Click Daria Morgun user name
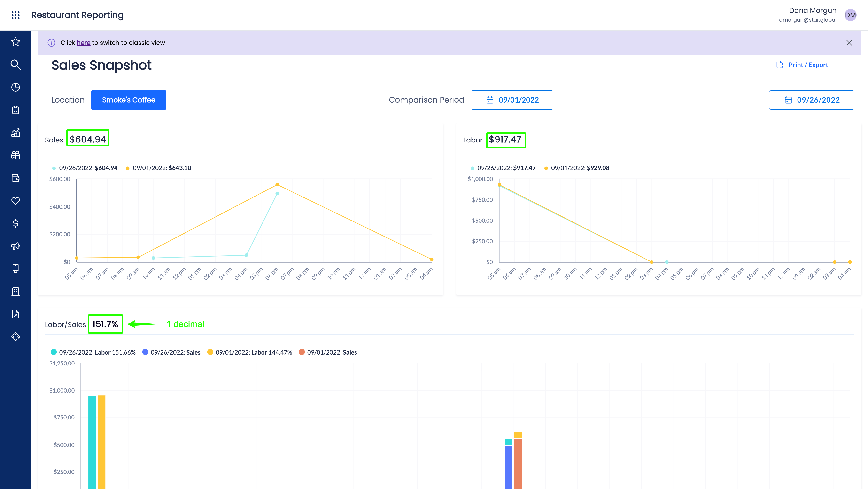Viewport: 868px width, 489px height. pos(813,10)
